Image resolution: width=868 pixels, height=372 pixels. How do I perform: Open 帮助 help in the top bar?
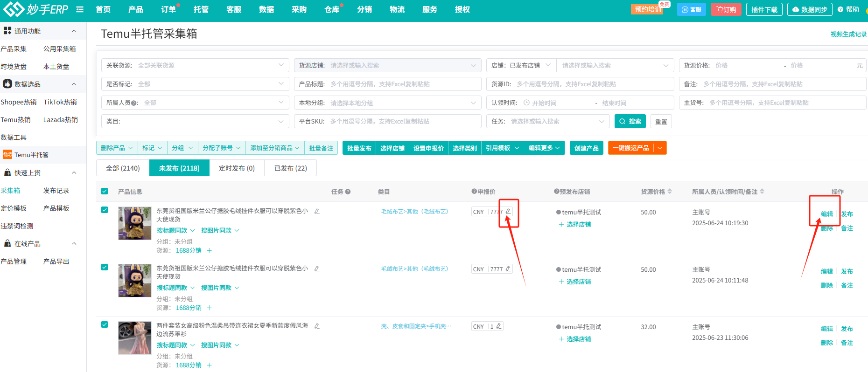[848, 9]
